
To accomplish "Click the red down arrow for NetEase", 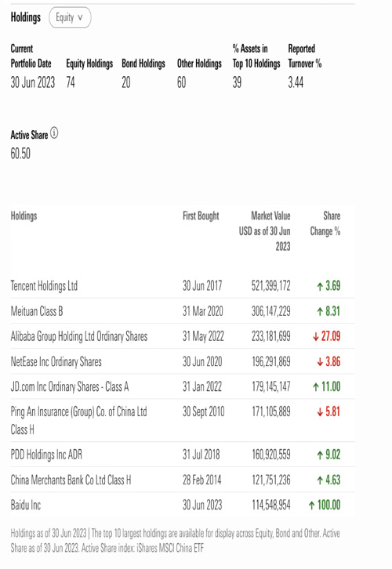I will (x=320, y=362).
